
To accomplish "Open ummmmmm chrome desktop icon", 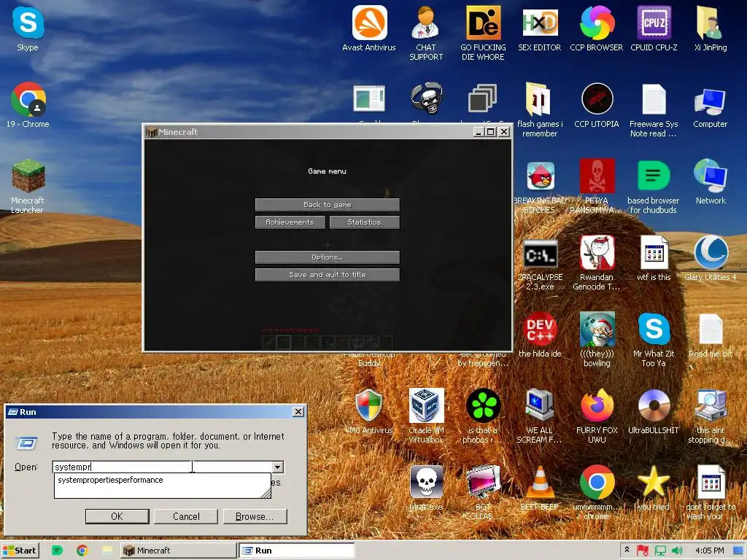I will (x=597, y=493).
